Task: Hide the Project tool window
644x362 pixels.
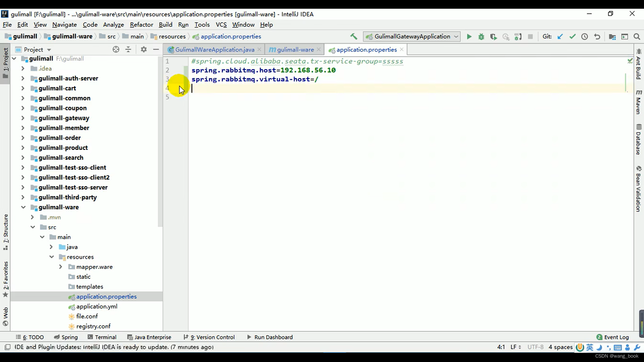Action: pyautogui.click(x=156, y=49)
